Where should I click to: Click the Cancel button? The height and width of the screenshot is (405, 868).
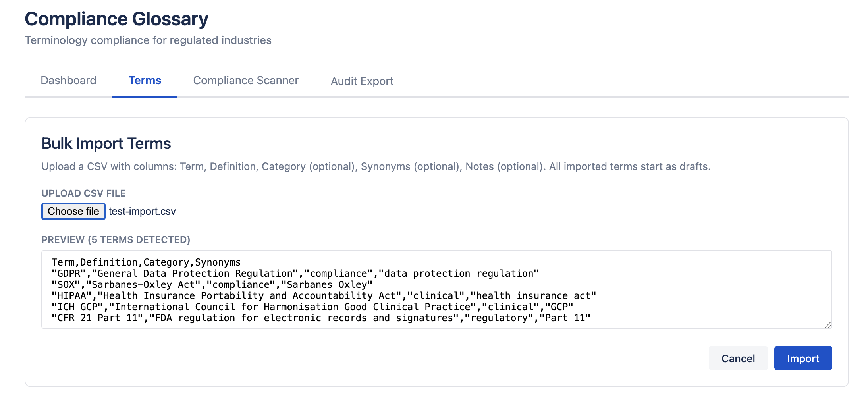[737, 358]
